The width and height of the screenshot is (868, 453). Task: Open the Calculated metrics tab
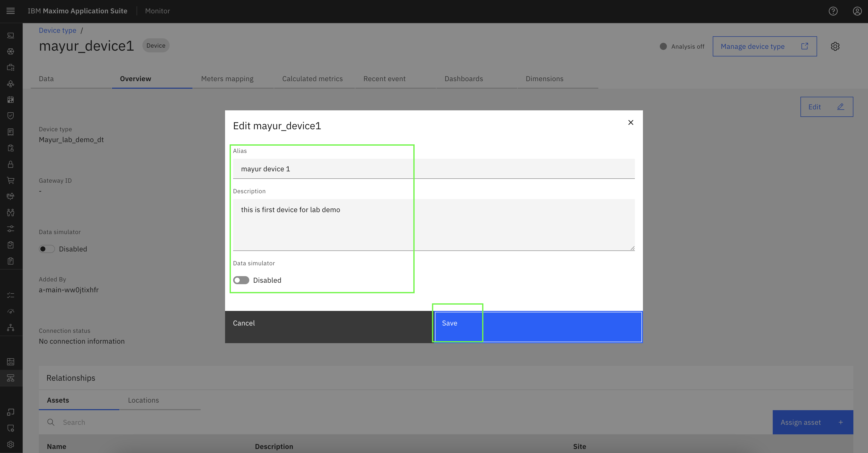pos(314,79)
